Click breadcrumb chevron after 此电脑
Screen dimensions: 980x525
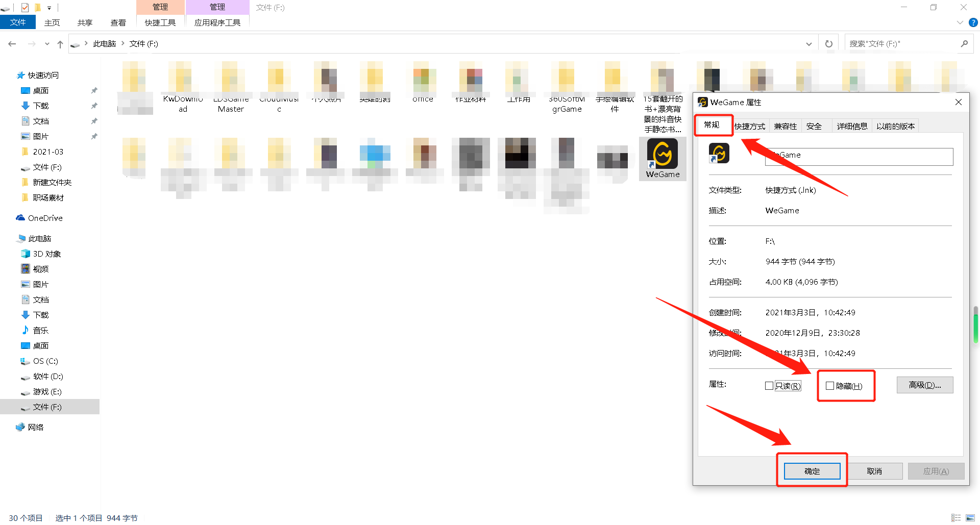click(x=123, y=44)
